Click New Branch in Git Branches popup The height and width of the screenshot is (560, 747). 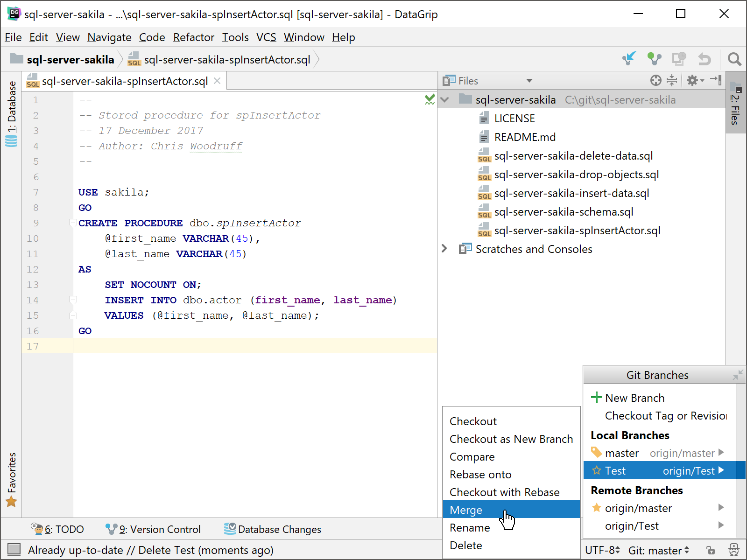click(660, 398)
